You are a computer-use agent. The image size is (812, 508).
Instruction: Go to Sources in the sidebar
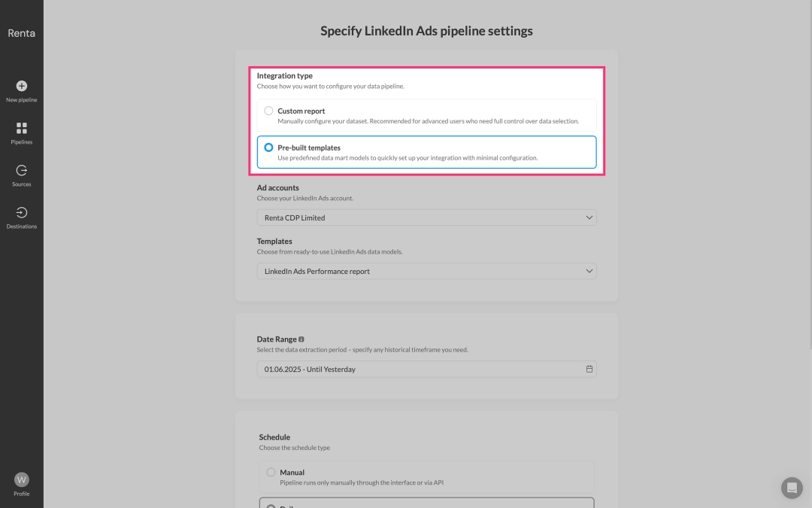click(x=22, y=171)
